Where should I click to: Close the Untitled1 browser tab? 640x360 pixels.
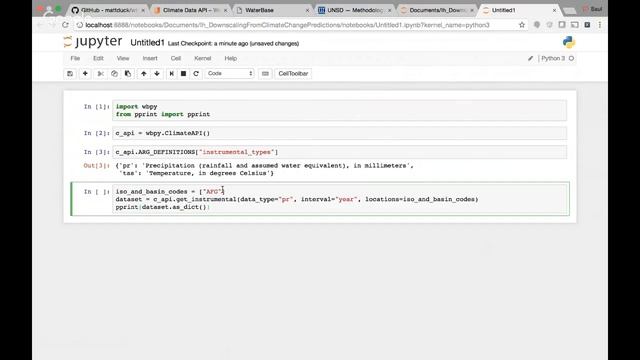point(554,10)
